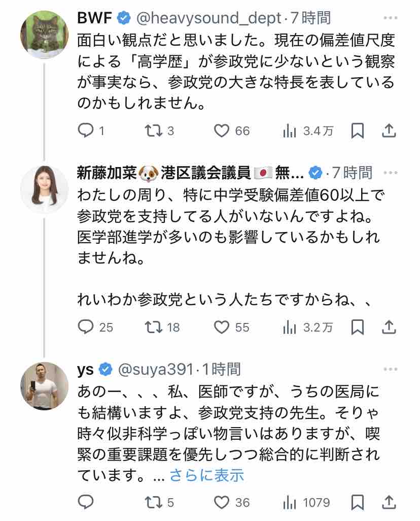Like the BWF post
This screenshot has height=521, width=420.
click(222, 131)
